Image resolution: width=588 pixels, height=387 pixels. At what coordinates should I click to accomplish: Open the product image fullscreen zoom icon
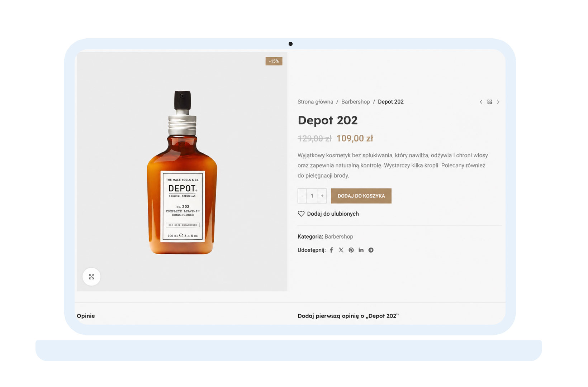point(91,277)
